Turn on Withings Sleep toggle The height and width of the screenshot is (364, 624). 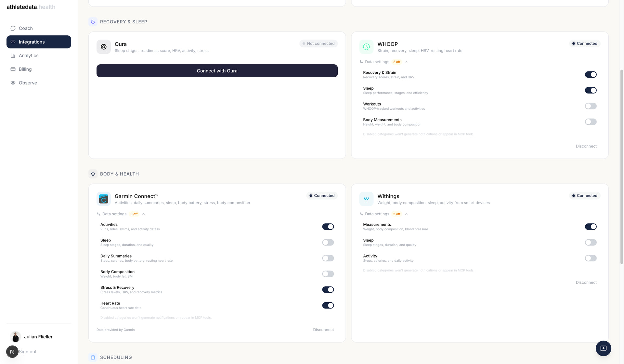click(x=591, y=243)
